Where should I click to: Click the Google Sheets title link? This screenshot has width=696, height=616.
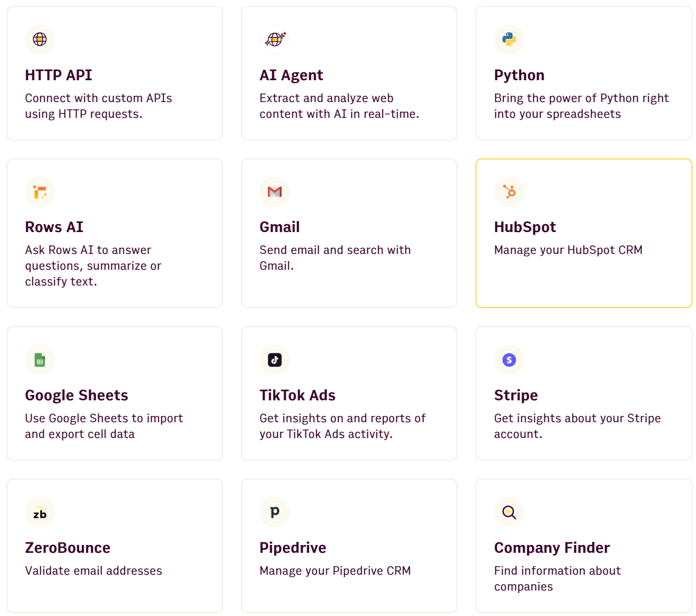click(x=77, y=395)
